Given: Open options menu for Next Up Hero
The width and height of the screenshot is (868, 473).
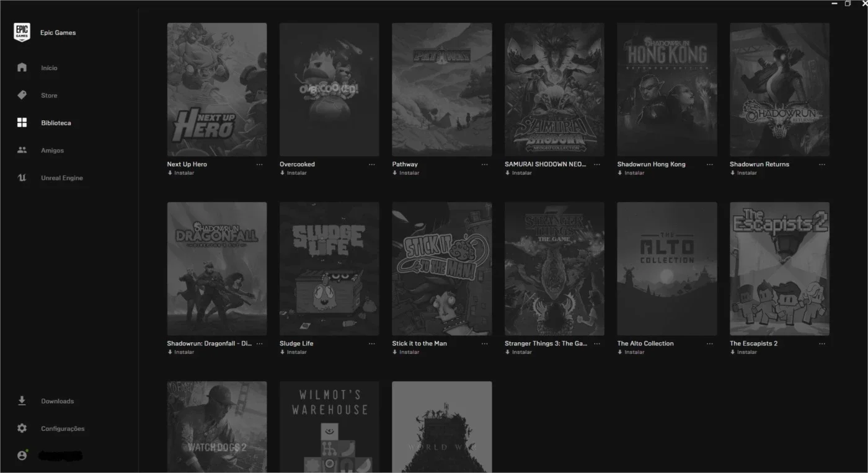Looking at the screenshot, I should (x=259, y=164).
